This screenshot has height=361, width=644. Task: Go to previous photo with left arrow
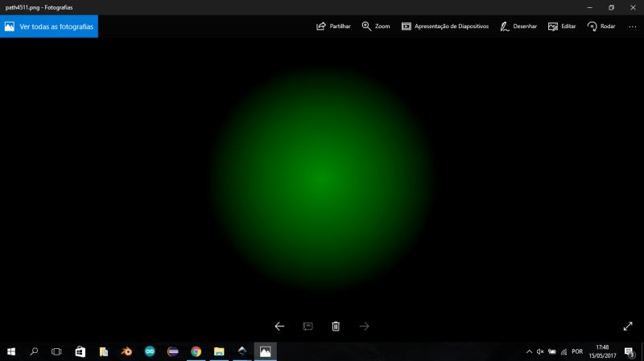click(x=279, y=326)
